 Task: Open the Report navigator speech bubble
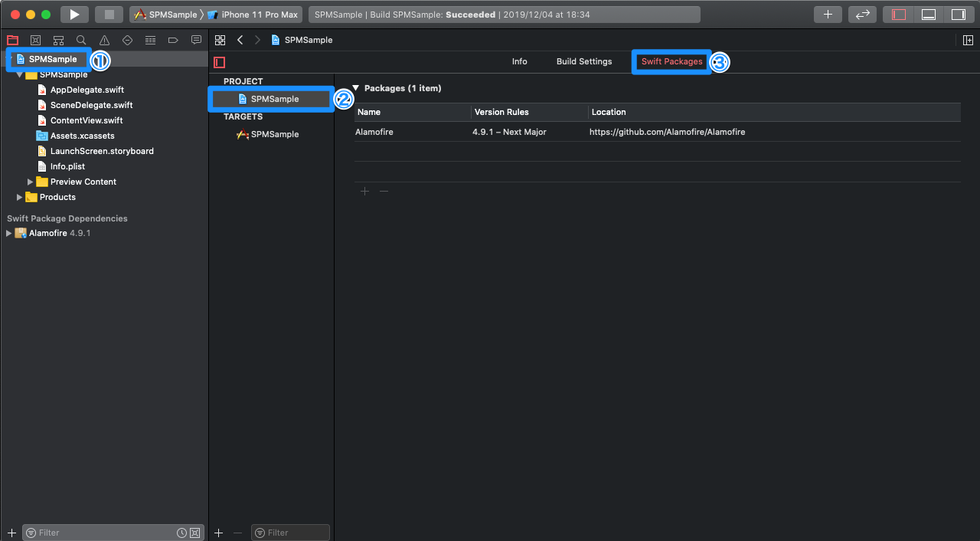pos(196,40)
